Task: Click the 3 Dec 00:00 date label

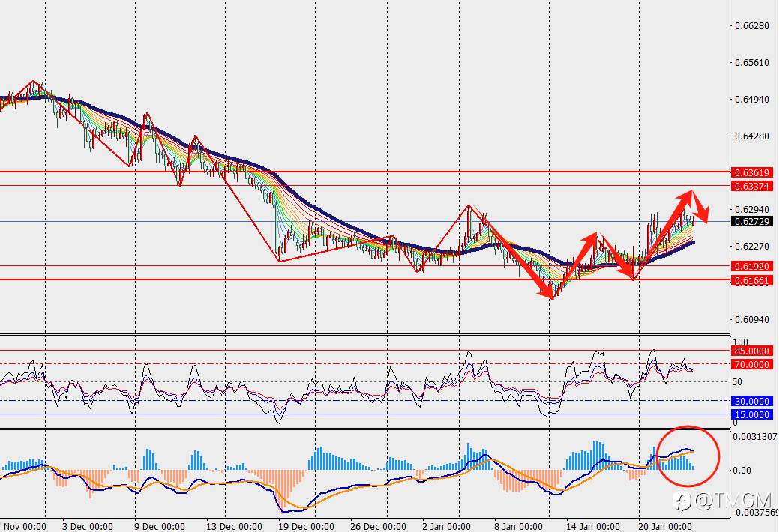Action: tap(88, 526)
